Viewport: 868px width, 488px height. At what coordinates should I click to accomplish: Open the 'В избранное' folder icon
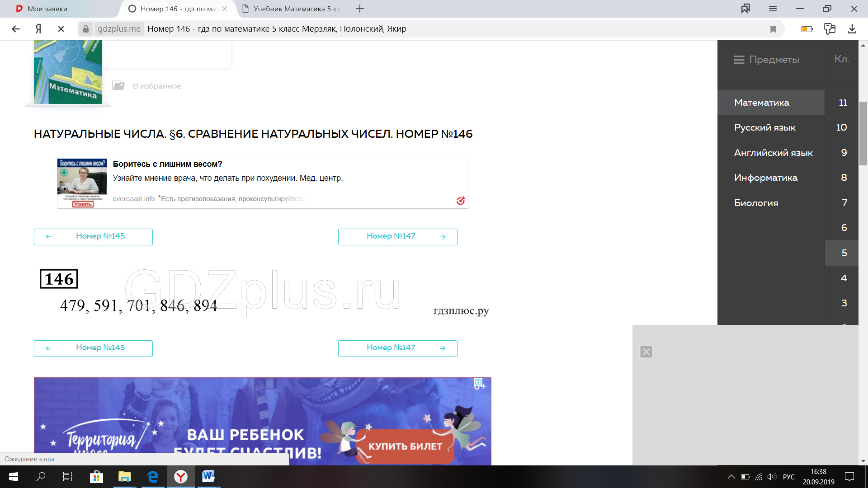click(118, 85)
